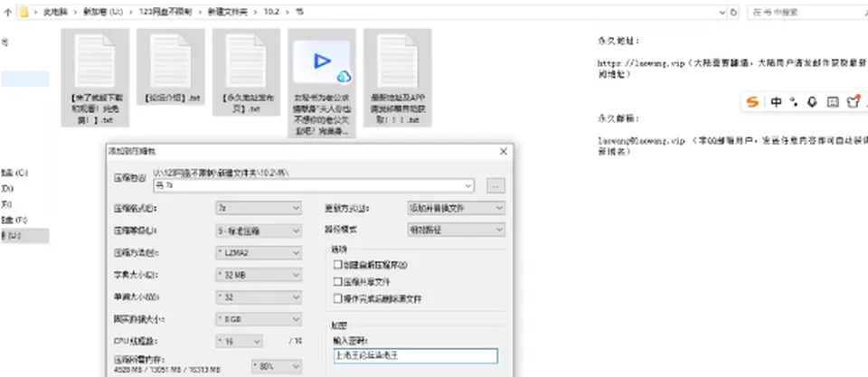This screenshot has width=868, height=377.
Task: Select the first txt file 【来了就能下载…】
Action: (x=95, y=78)
